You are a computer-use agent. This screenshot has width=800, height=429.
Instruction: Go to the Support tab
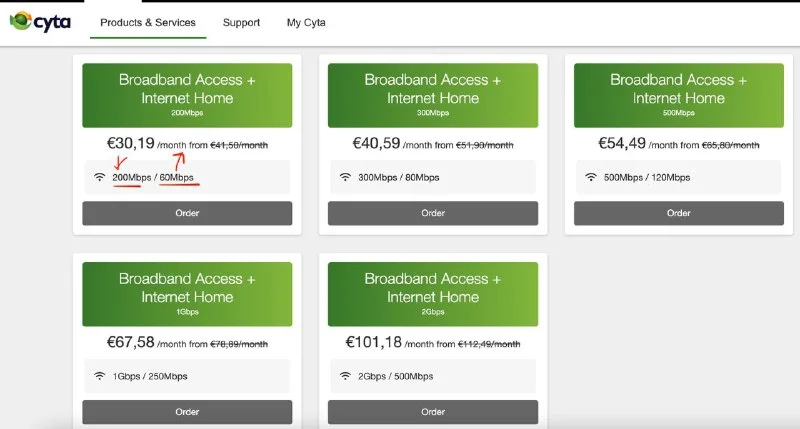(241, 22)
